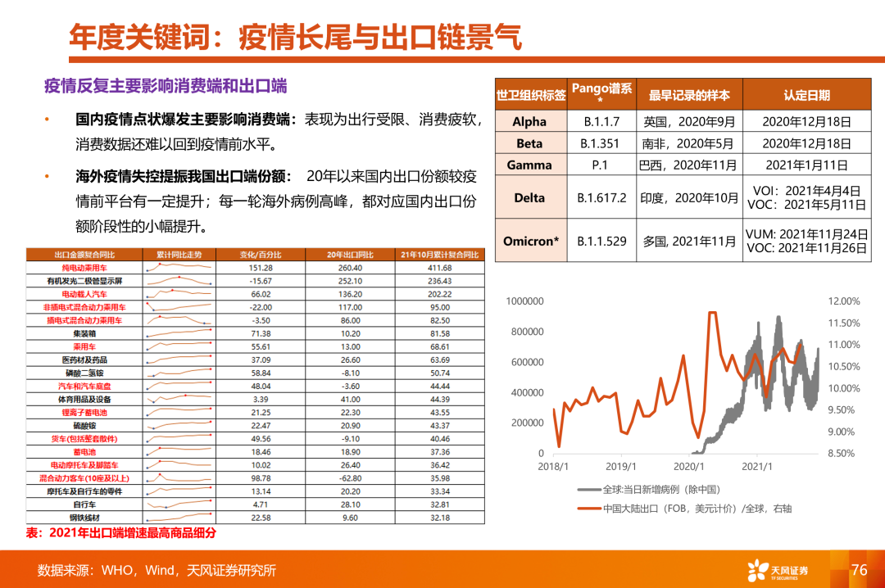The image size is (885, 588).
Task: Click the sparkline in the 集装箱 row
Action: 179,333
